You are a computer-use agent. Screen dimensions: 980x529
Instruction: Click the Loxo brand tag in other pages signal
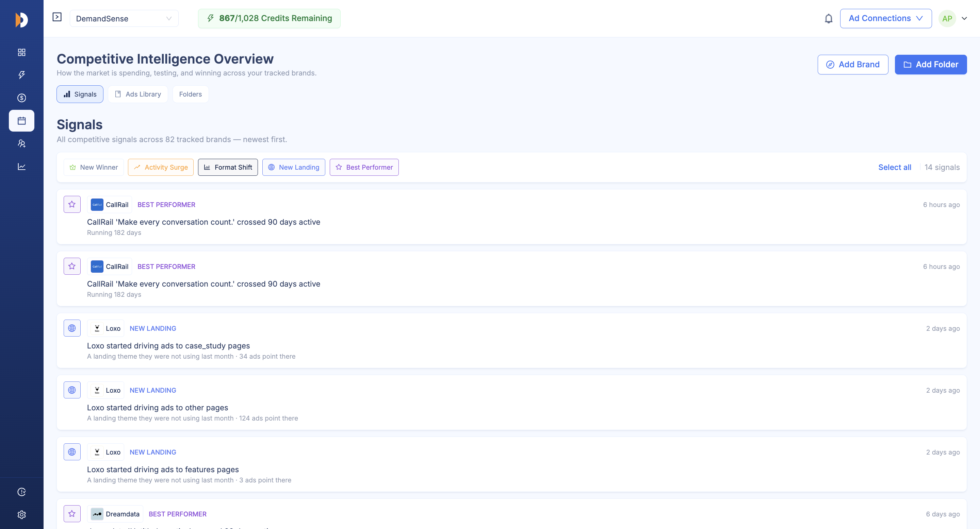click(106, 390)
